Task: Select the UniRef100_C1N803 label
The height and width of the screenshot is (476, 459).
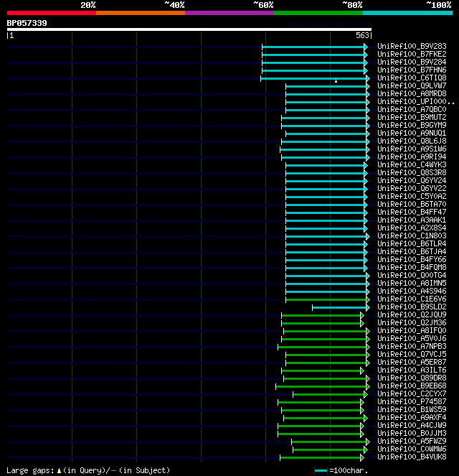Action: coord(412,235)
